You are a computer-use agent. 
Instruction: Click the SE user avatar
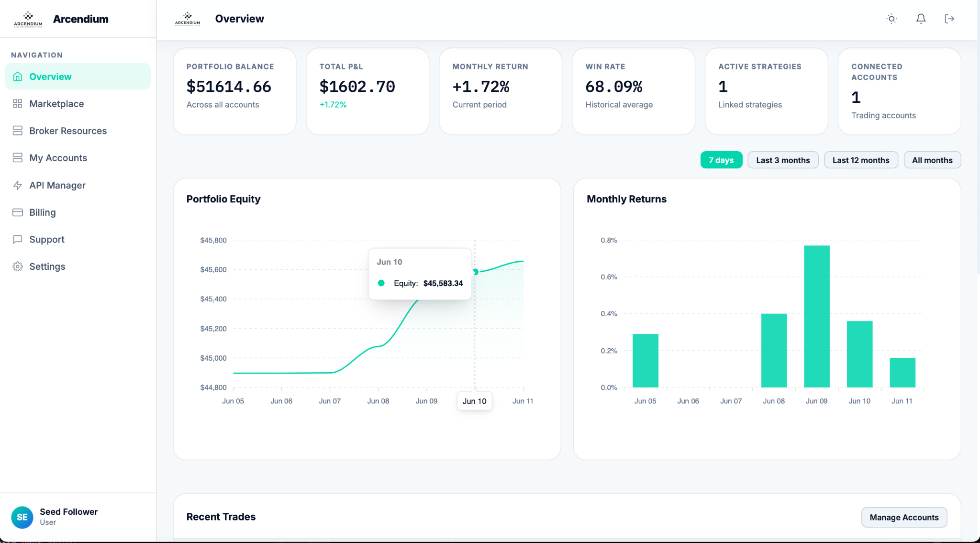22,517
